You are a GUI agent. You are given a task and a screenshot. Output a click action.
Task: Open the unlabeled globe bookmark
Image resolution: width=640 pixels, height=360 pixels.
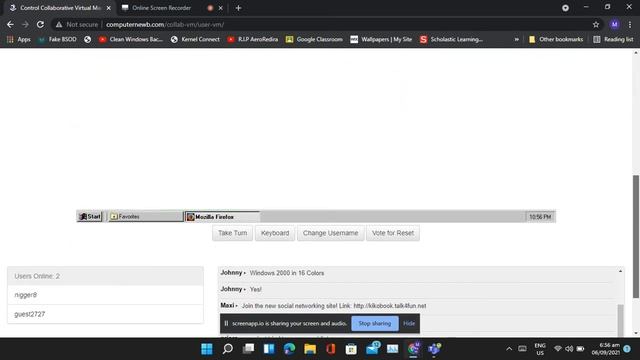click(x=87, y=39)
